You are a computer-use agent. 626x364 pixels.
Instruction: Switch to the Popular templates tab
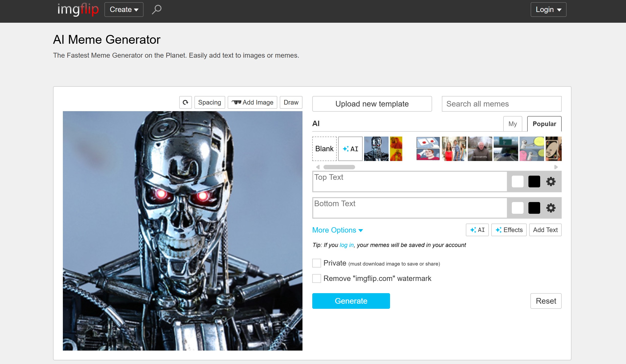(544, 124)
